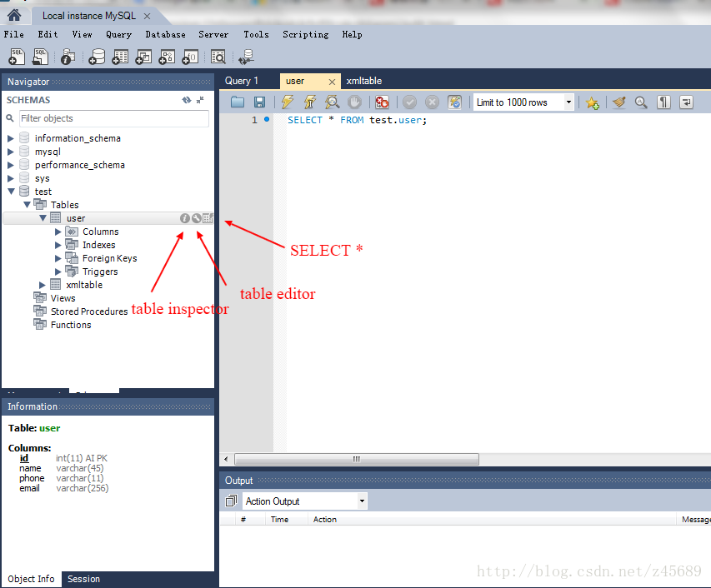711x588 pixels.
Task: Create a new SQL tab icon
Action: coord(17,57)
